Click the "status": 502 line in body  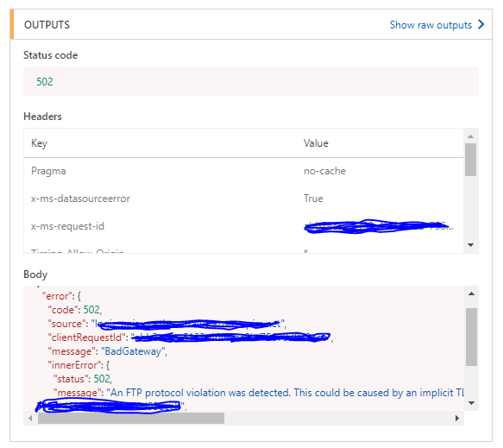(83, 379)
